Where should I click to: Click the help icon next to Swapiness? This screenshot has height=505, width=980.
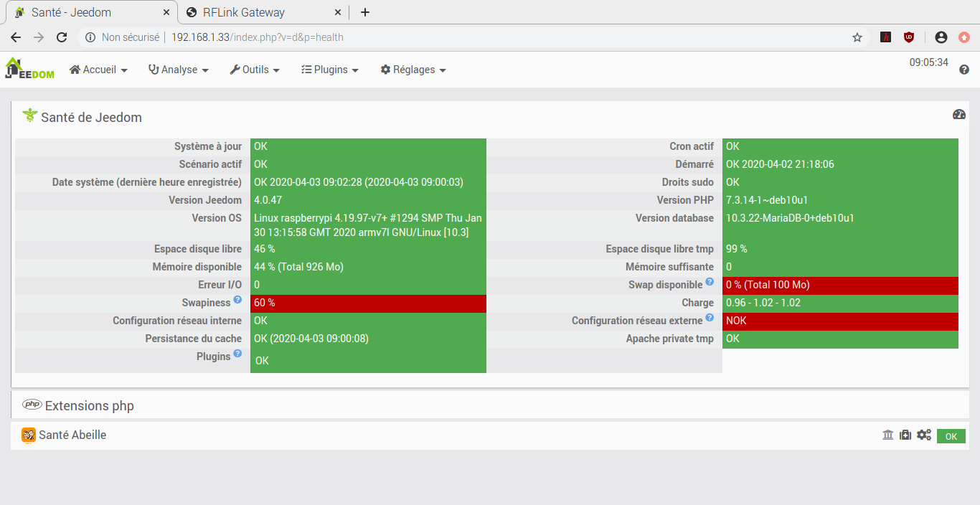237,299
